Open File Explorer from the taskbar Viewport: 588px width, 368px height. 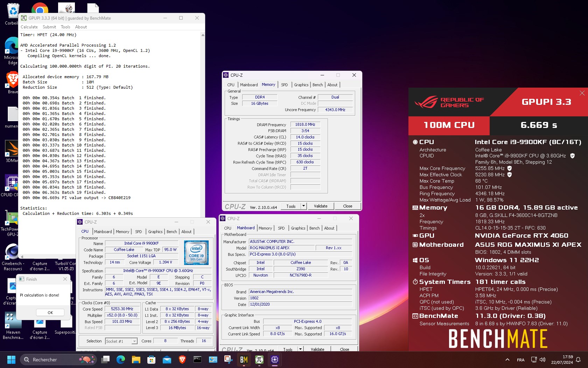point(136,360)
